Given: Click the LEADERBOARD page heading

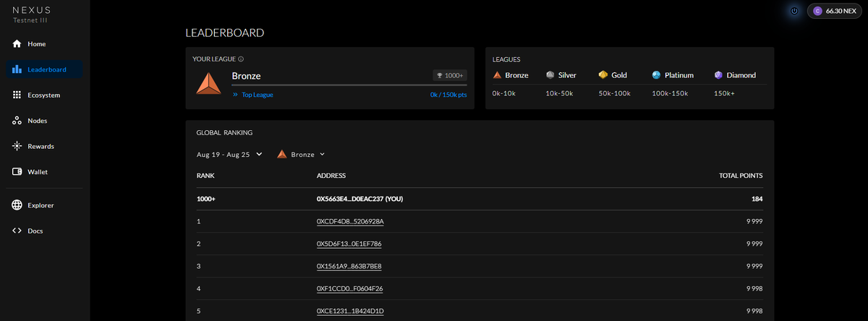Looking at the screenshot, I should pos(225,33).
